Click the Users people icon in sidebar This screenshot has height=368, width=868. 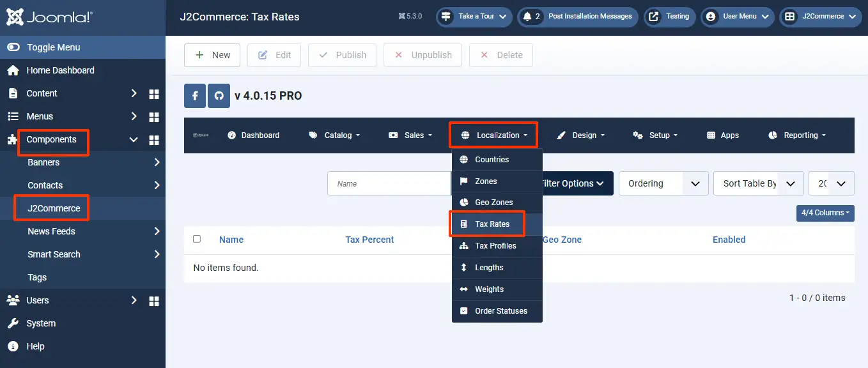pyautogui.click(x=13, y=300)
